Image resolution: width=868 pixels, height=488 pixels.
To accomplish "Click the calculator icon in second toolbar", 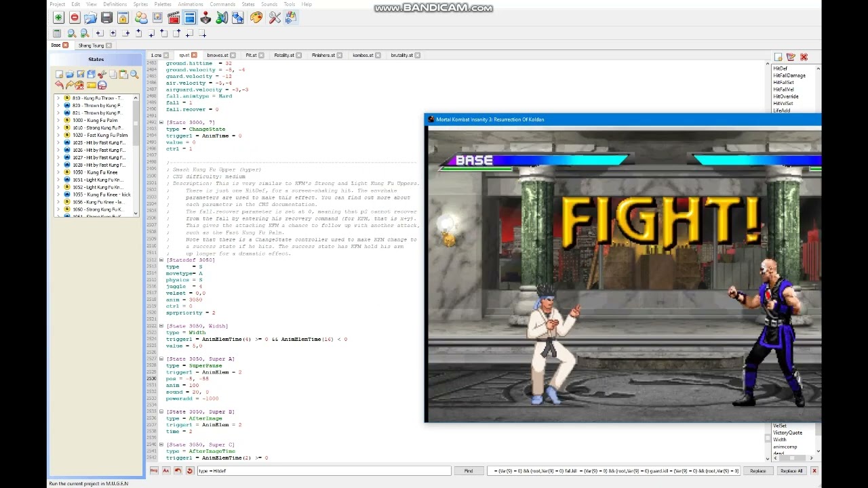I will (x=57, y=33).
